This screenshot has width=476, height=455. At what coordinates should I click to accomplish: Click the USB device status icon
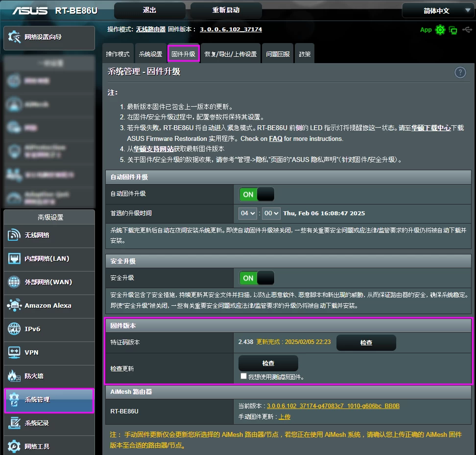(467, 29)
